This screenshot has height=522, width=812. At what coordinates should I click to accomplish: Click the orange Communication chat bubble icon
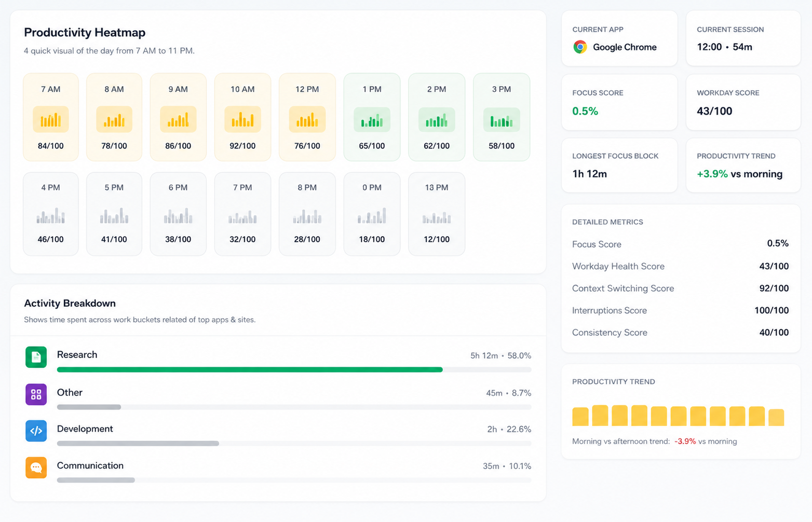(36, 468)
